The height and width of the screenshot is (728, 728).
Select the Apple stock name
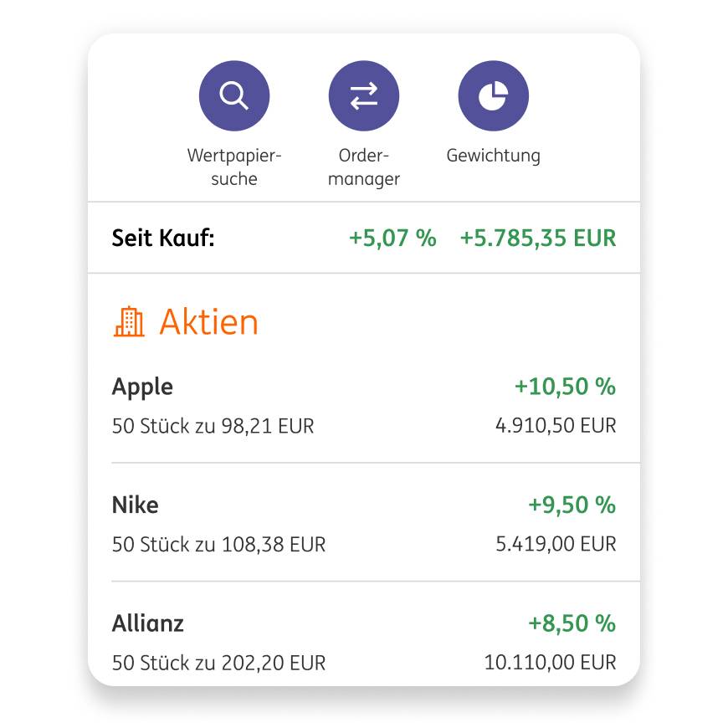142,387
